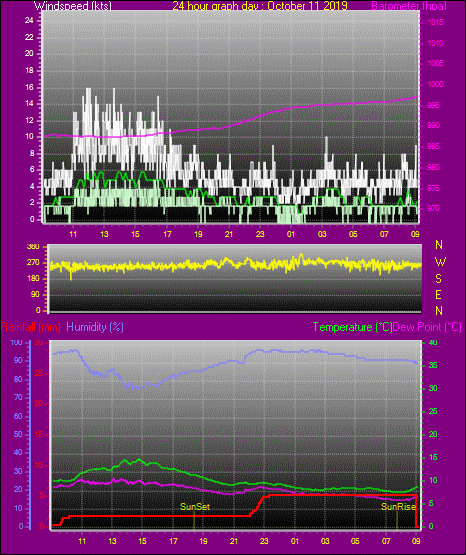Click the Dew Point (°C) legend label
Image resolution: width=466 pixels, height=555 pixels.
(427, 327)
